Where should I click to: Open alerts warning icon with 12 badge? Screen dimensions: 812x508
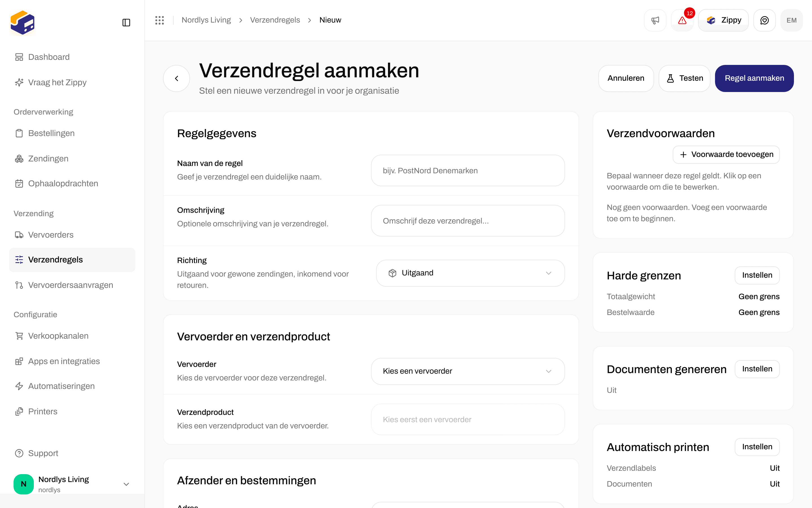(x=682, y=20)
